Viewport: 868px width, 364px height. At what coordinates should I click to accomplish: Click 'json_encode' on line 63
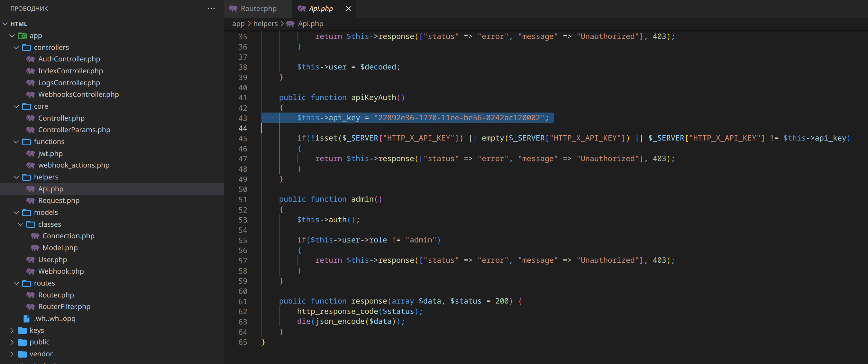tap(340, 321)
